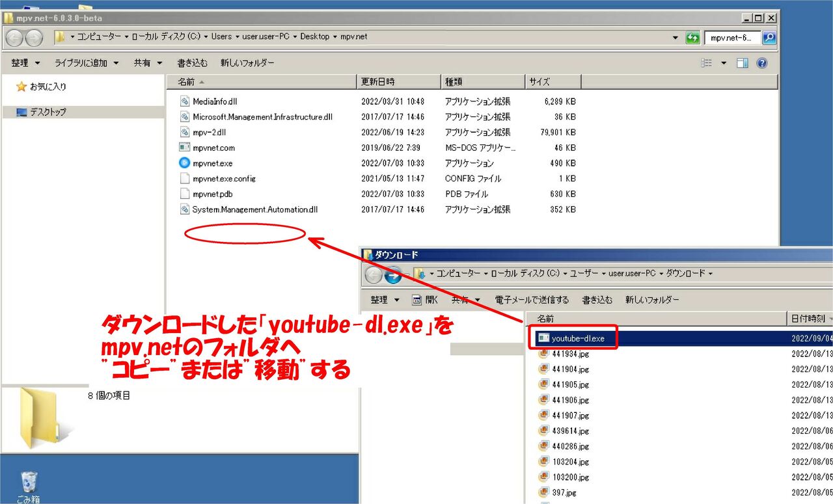Screen dimensions: 833x504
Task: Show the preview pane using its toolbar icon
Action: [742, 62]
